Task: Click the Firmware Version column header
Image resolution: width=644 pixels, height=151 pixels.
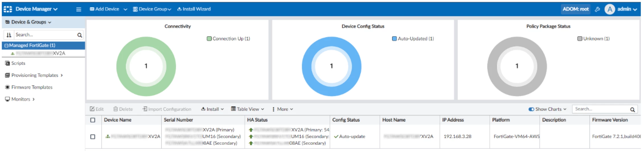Action: click(610, 120)
